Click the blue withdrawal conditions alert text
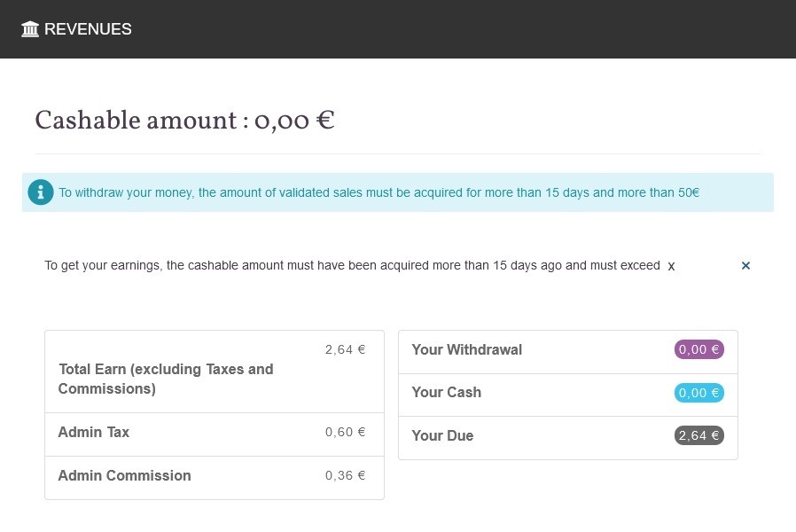 (378, 192)
